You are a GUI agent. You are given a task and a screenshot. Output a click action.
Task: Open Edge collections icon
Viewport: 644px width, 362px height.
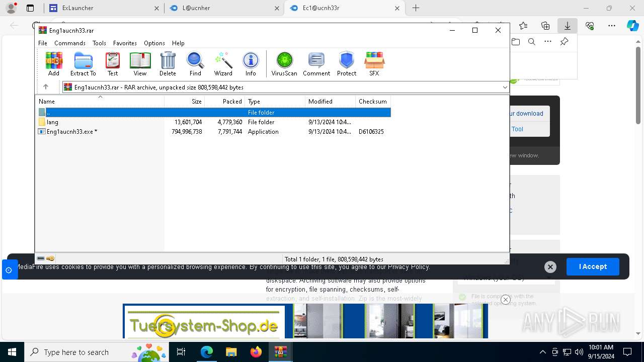pos(545,26)
